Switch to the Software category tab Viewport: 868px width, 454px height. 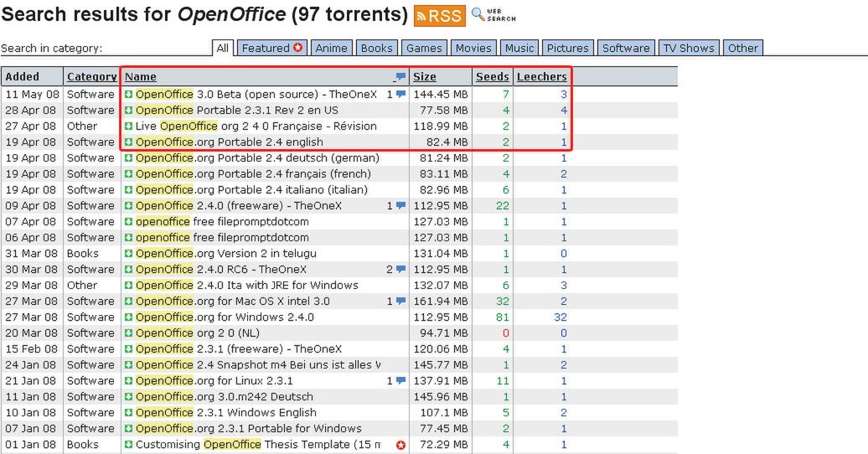(x=626, y=49)
